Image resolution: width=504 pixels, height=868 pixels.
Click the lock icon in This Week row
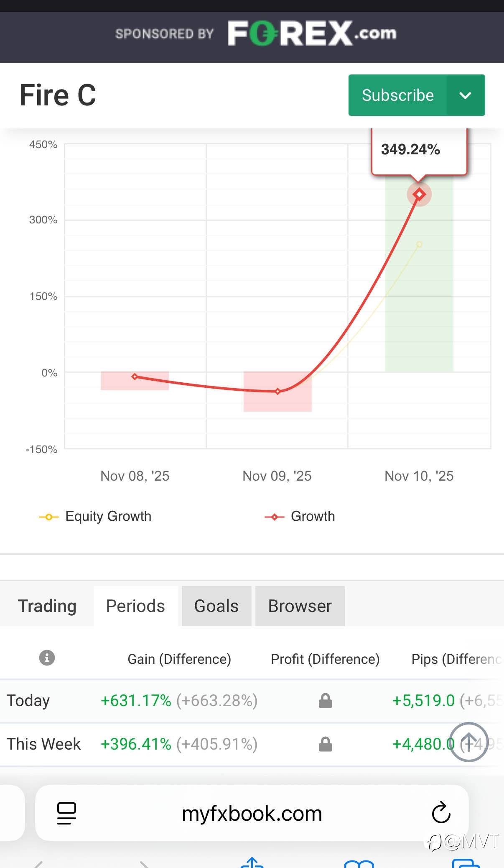coord(325,744)
